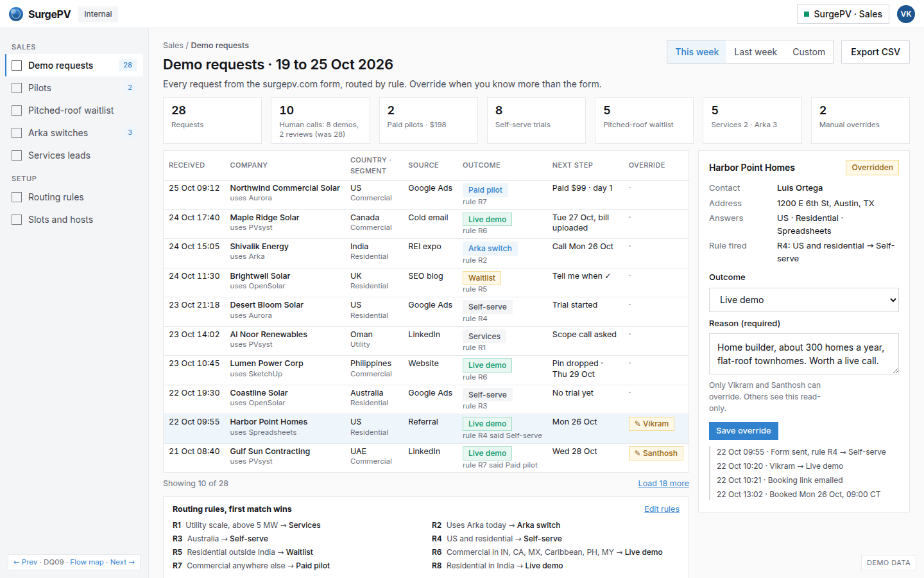Click the Self-serve tag for Desert Bloom Solar

pos(487,307)
